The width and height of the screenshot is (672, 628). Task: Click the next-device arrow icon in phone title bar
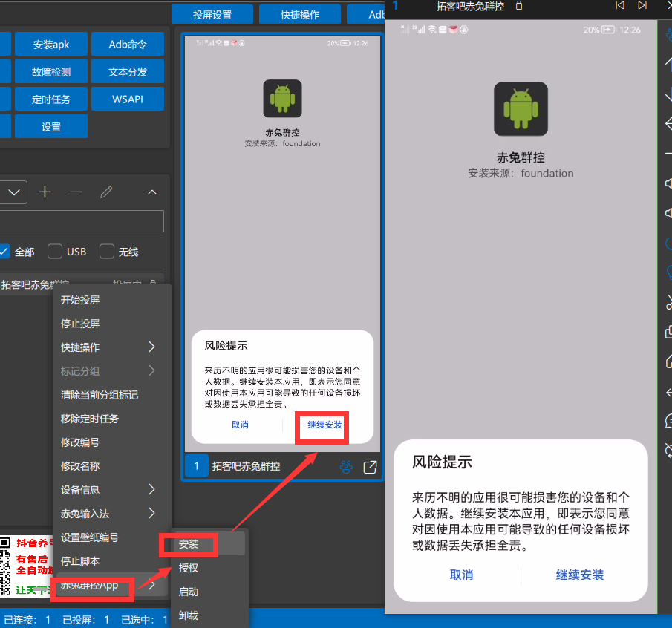point(642,6)
